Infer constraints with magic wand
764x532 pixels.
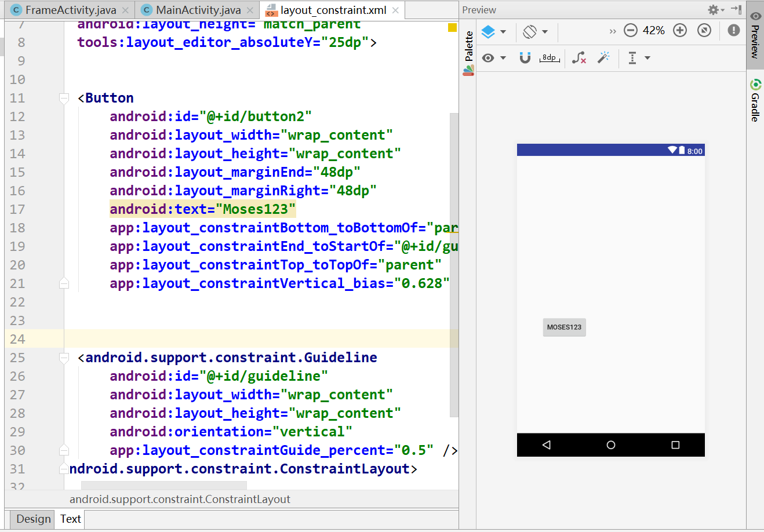604,57
